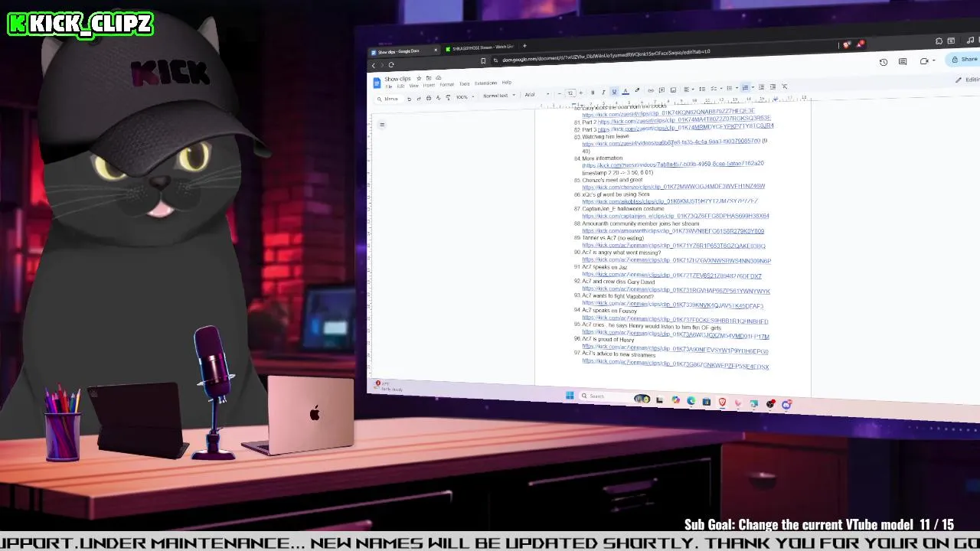Open the zoom 100% dropdown
Viewport: 980px width, 551px height.
pyautogui.click(x=465, y=97)
